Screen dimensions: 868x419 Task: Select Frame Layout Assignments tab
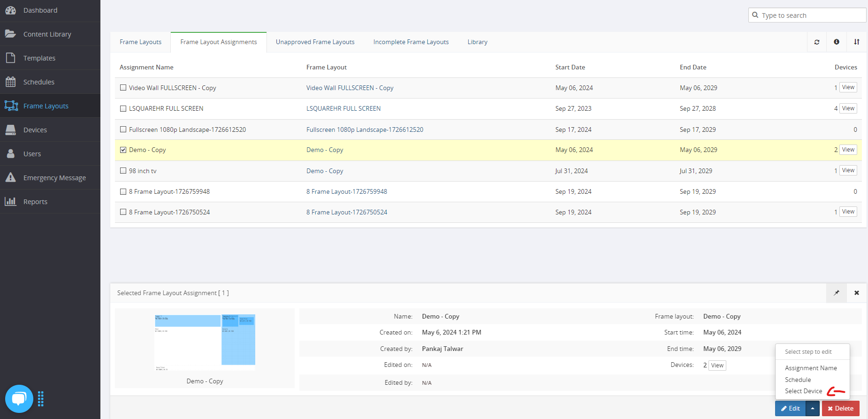tap(219, 42)
